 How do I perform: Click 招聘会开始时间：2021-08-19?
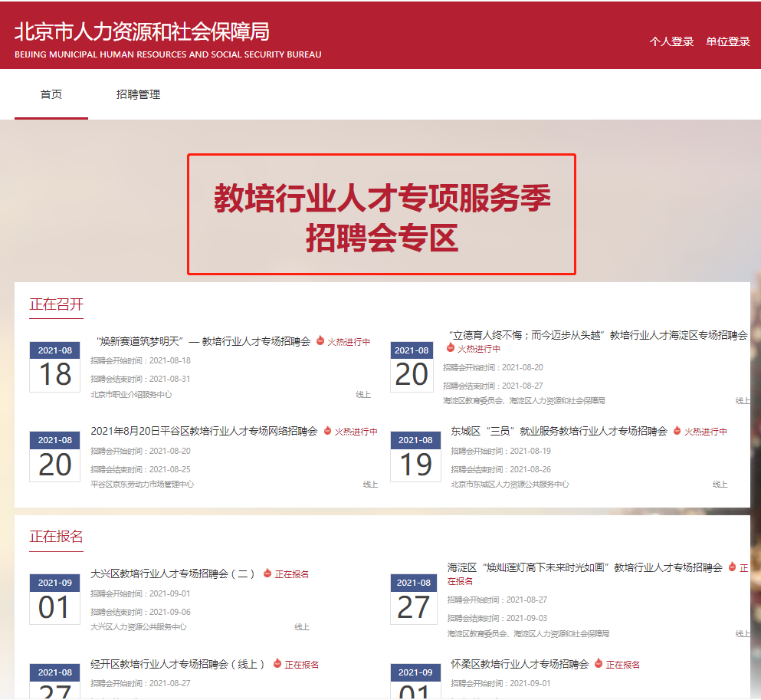[x=501, y=451]
